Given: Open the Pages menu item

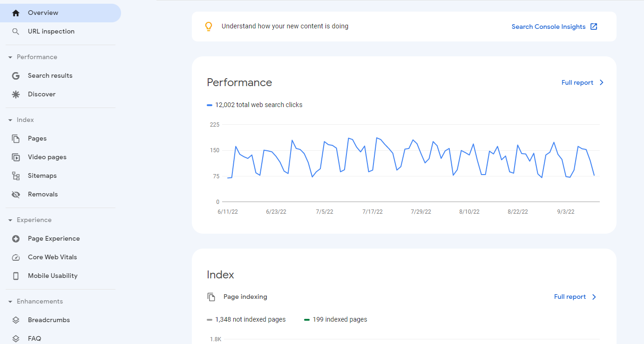Looking at the screenshot, I should (x=37, y=139).
